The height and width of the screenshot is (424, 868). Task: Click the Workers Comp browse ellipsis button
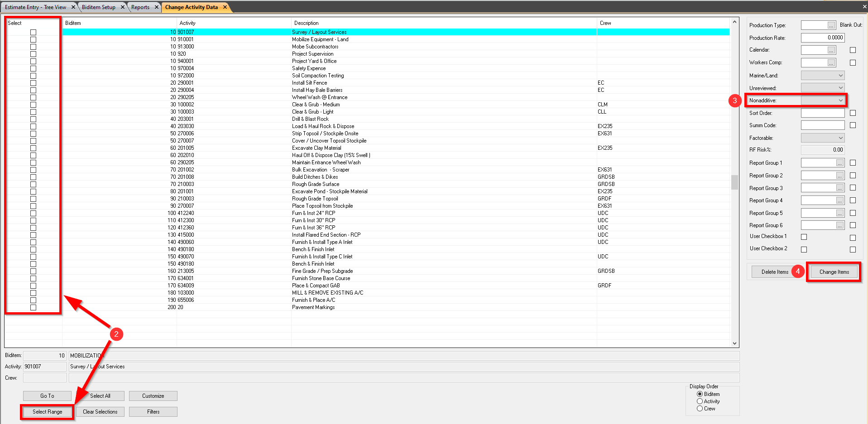[831, 63]
